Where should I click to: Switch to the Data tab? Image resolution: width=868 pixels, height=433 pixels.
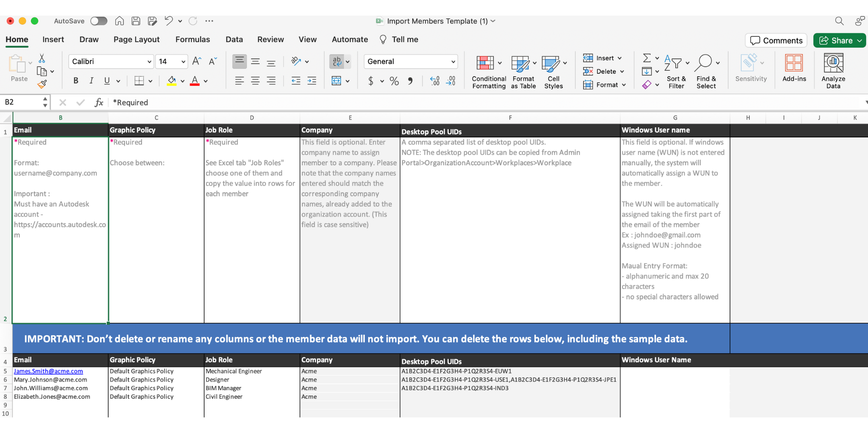pyautogui.click(x=234, y=39)
